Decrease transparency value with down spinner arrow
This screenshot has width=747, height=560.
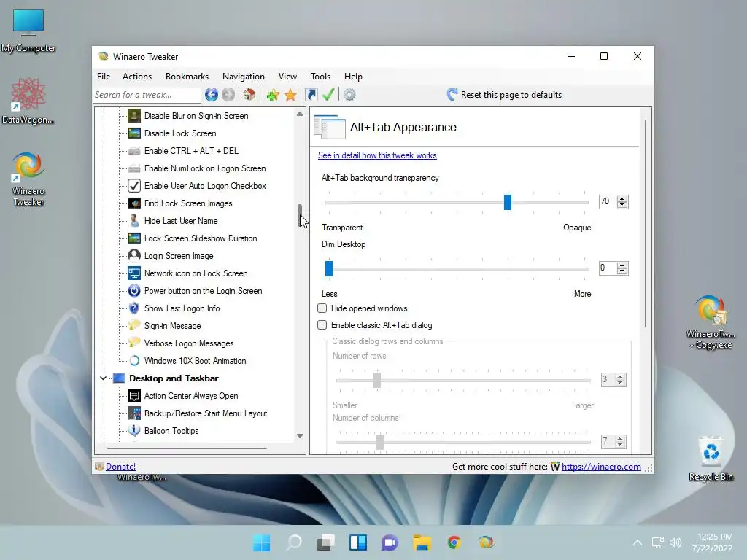pyautogui.click(x=622, y=205)
